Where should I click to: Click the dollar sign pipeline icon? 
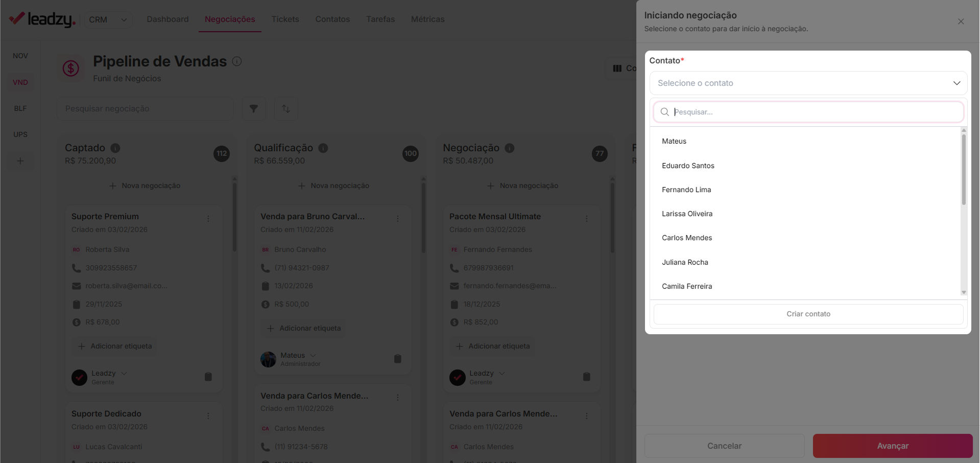coord(70,68)
